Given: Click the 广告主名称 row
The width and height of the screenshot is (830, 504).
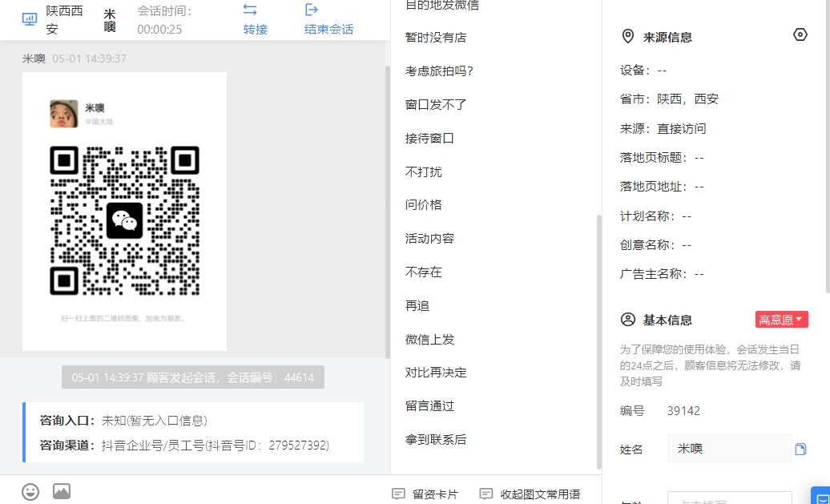Looking at the screenshot, I should [662, 274].
